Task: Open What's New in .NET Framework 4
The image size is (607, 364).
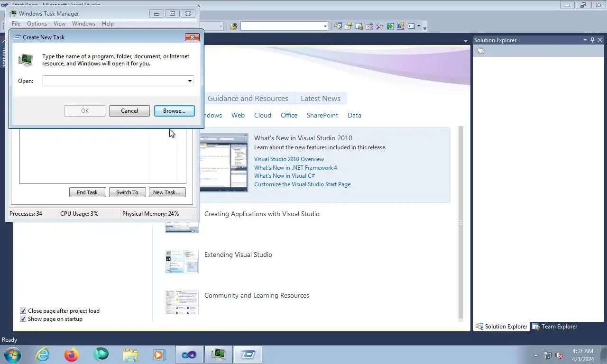Action: [295, 168]
